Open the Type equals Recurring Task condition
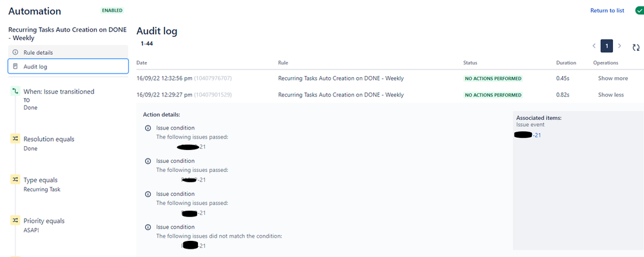This screenshot has height=257, width=644. 42,184
